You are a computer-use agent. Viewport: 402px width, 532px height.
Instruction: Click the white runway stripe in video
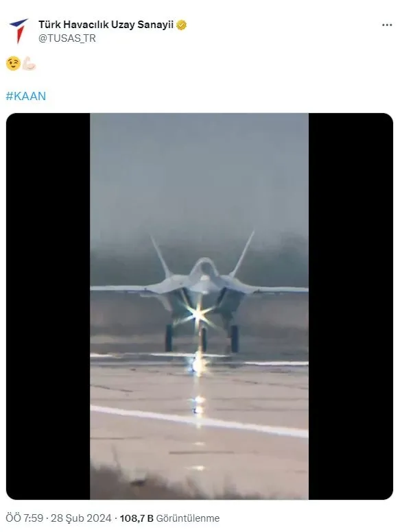pyautogui.click(x=200, y=421)
